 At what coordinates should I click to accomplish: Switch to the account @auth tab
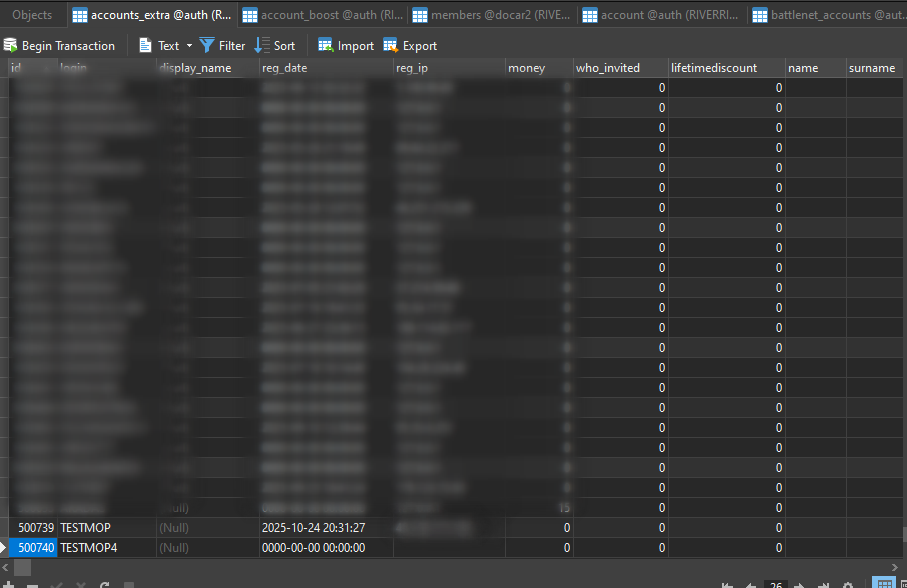click(x=662, y=15)
